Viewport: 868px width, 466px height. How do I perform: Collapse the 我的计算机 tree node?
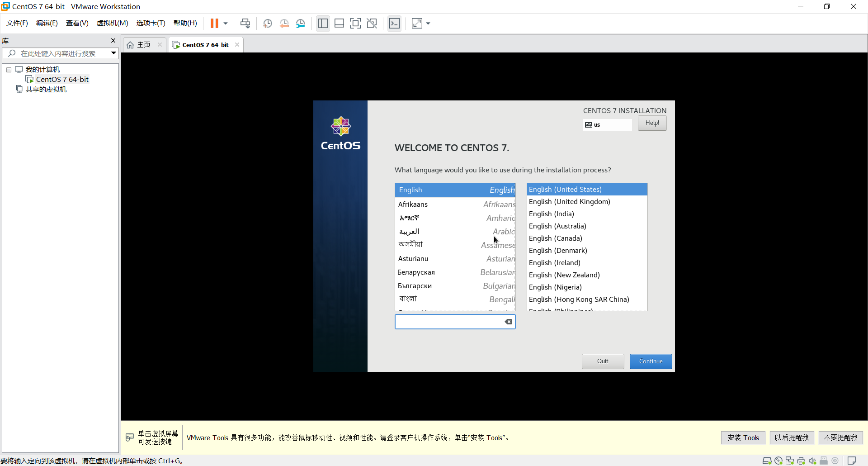tap(8, 69)
